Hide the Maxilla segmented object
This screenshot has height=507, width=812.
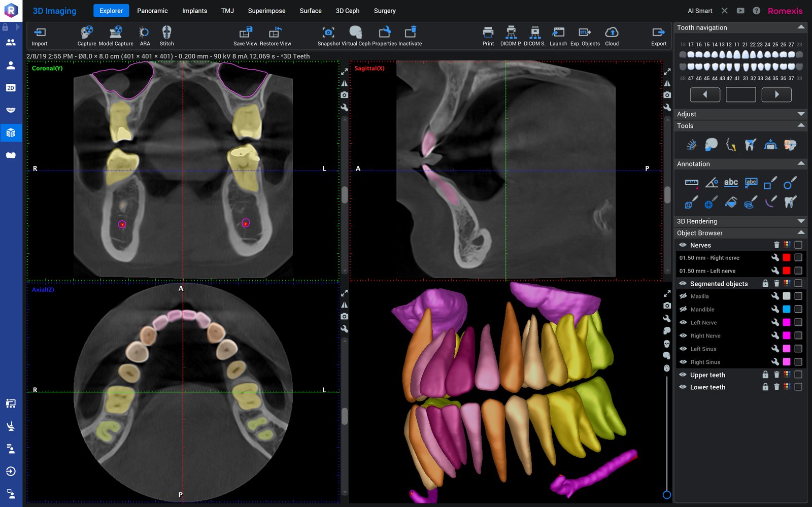coord(683,296)
